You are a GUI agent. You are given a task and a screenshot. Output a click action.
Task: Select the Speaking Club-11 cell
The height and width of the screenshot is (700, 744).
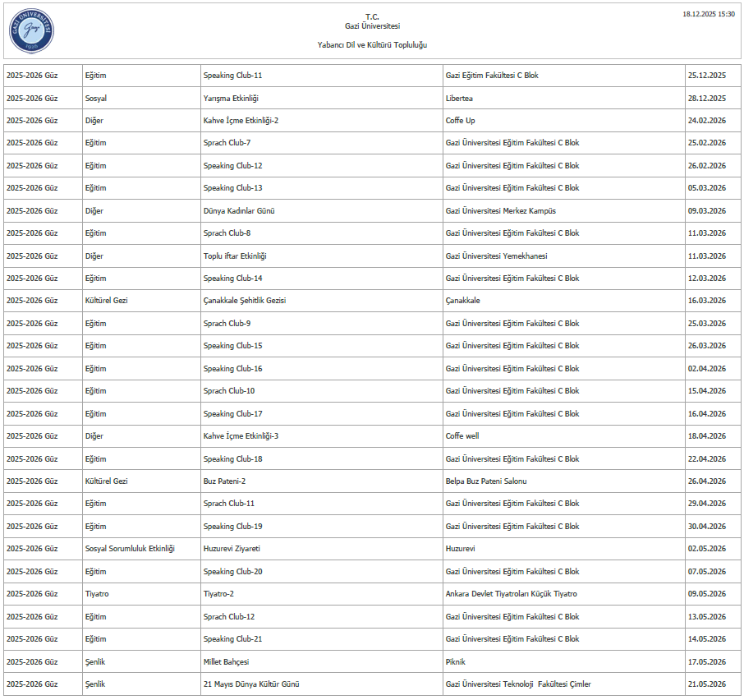233,76
